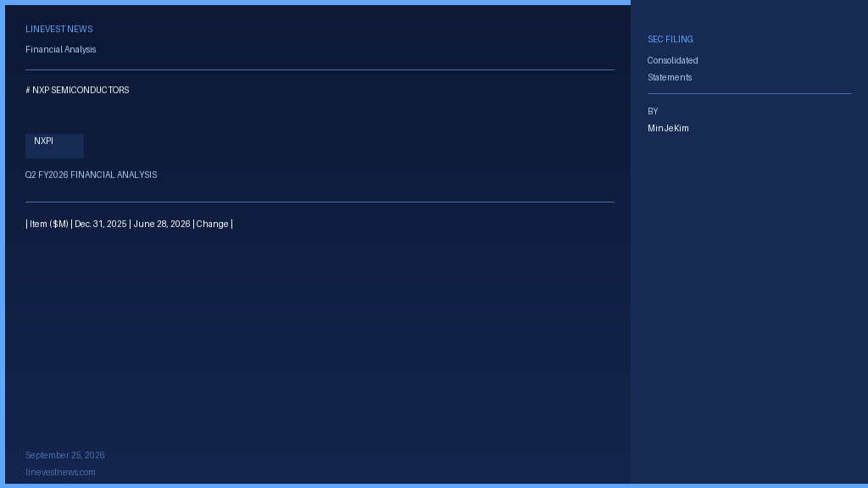The width and height of the screenshot is (868, 488).
Task: Select the word Consolidated in the sidebar
Action: click(672, 61)
